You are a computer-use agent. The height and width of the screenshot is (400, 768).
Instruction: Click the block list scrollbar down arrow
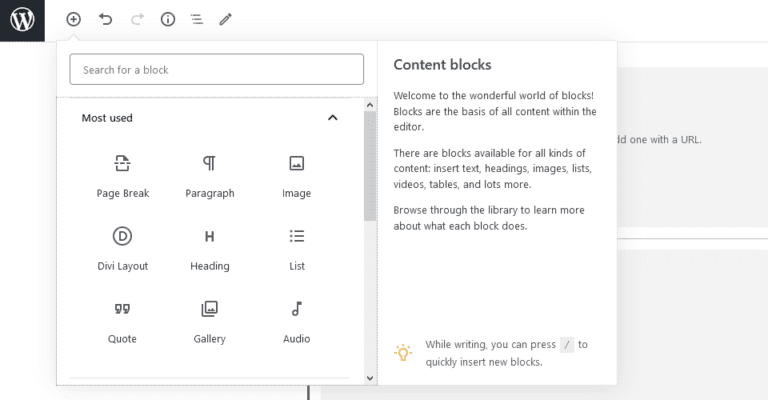coord(370,378)
